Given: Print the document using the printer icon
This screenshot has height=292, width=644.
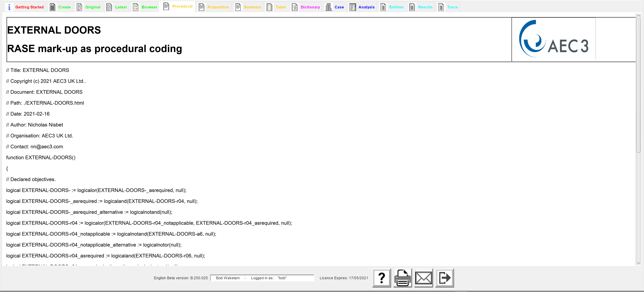Looking at the screenshot, I should 402,278.
